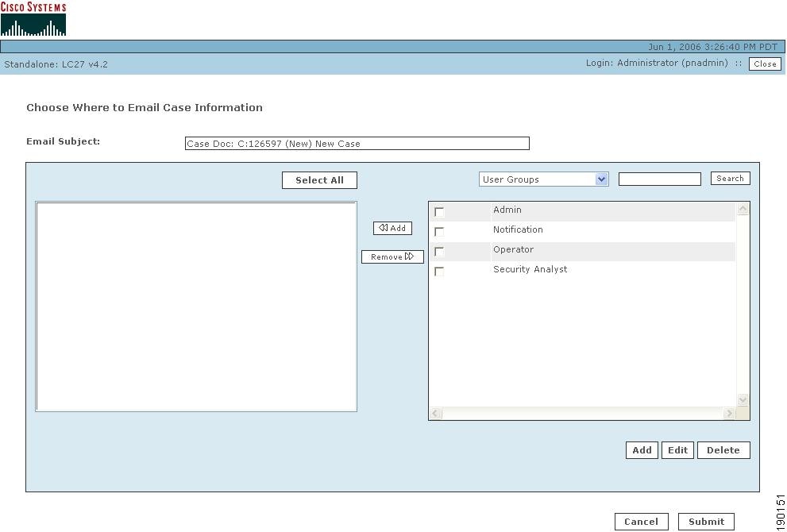Viewport: 787px width, 532px height.
Task: Click the scrollbar up arrow icon
Action: tap(742, 208)
